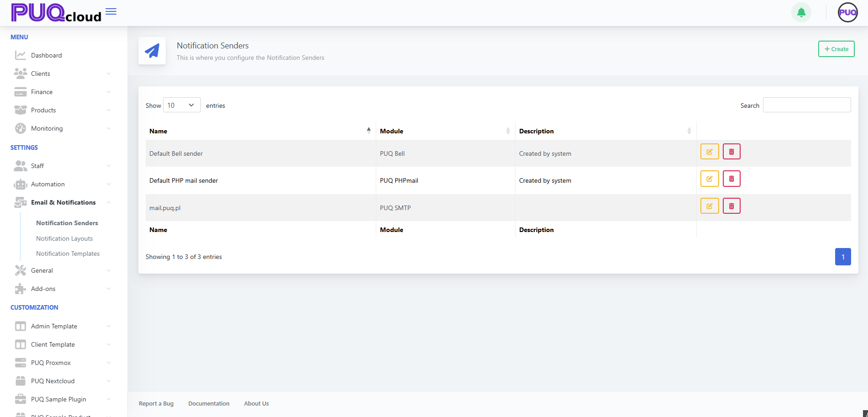Open Notification Senders submenu item
Viewport: 868px width, 417px height.
(67, 223)
